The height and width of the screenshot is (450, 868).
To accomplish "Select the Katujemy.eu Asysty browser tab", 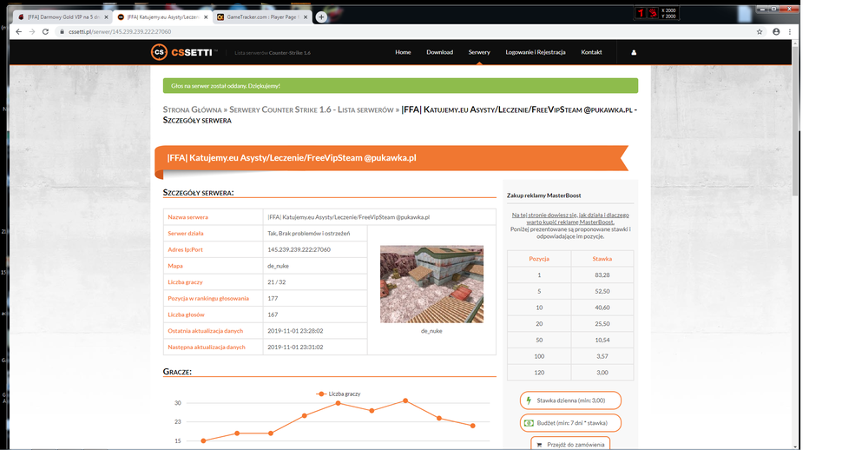I will [162, 17].
